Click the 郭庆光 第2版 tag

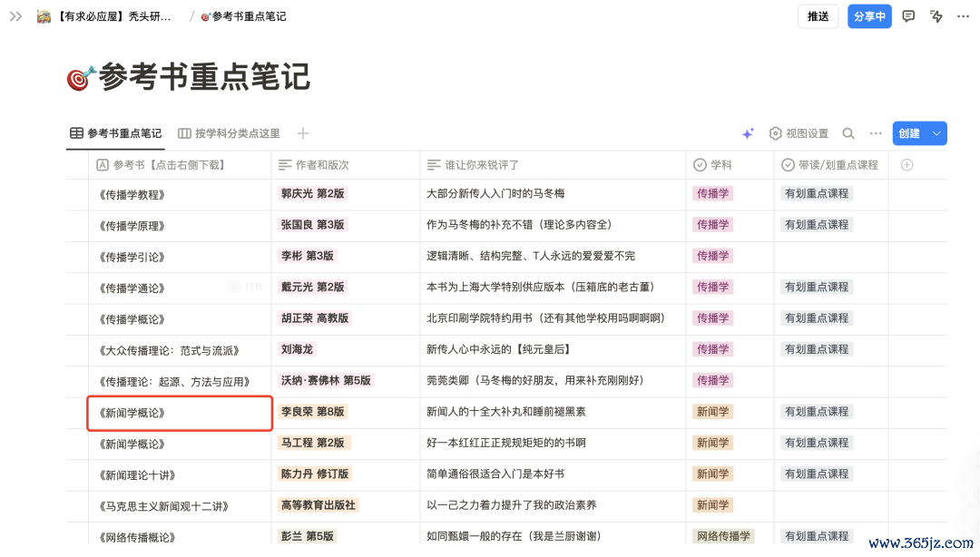click(x=312, y=194)
